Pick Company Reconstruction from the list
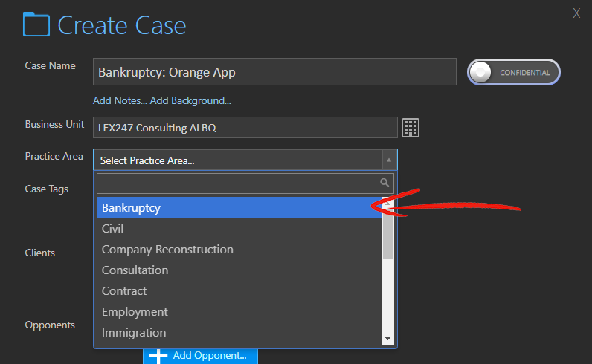The width and height of the screenshot is (592, 364). click(167, 250)
